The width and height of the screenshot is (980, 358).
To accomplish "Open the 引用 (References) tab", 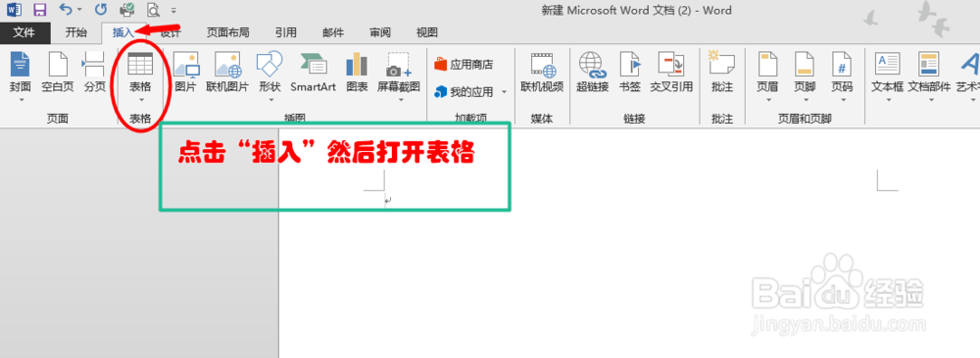I will point(285,32).
